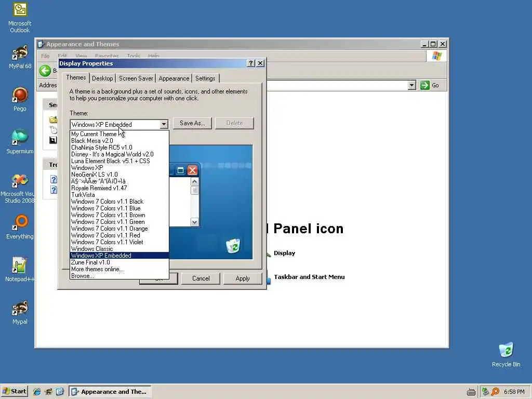Click the green Go arrow button
Viewport: 532px width, 399px height.
(x=425, y=85)
